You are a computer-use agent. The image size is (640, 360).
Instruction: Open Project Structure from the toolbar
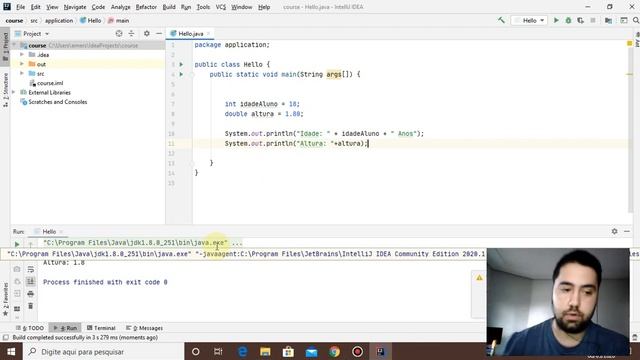tap(608, 20)
